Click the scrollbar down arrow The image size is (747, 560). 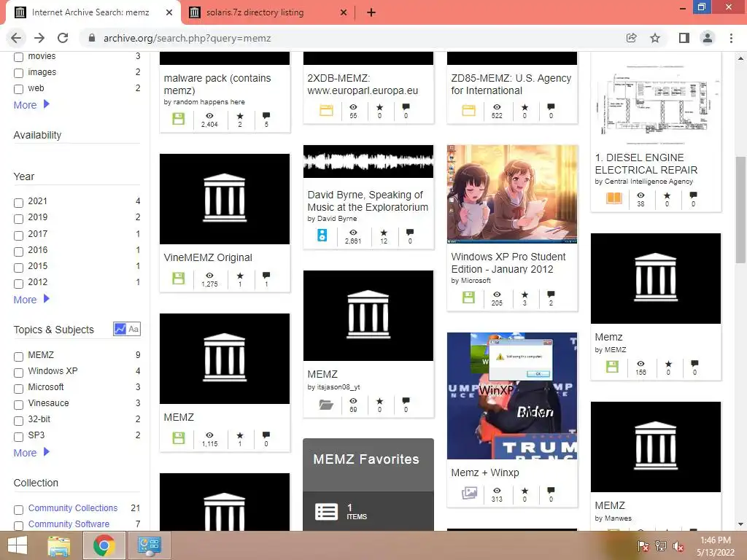pyautogui.click(x=740, y=524)
